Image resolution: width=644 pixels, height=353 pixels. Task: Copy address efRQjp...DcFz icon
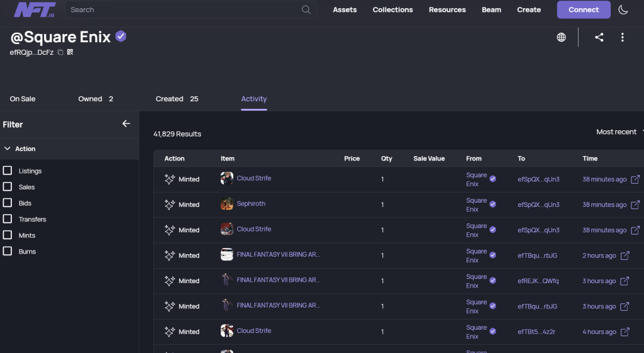click(60, 52)
